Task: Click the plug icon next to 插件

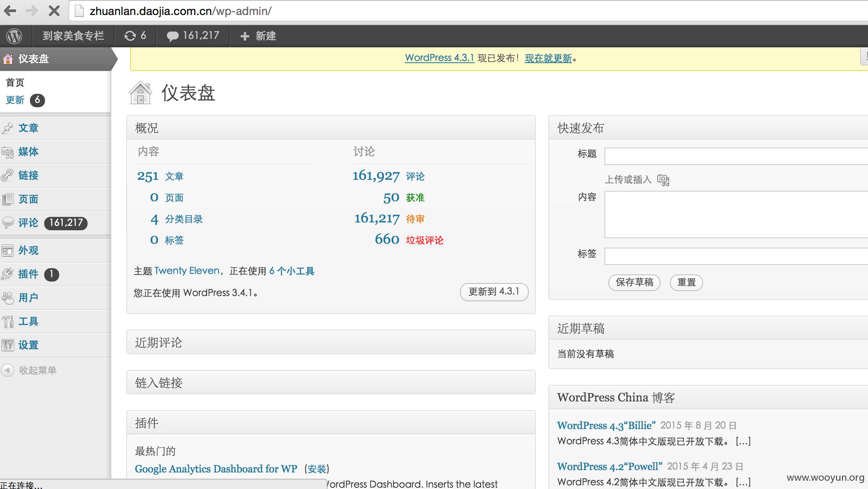Action: [x=8, y=274]
